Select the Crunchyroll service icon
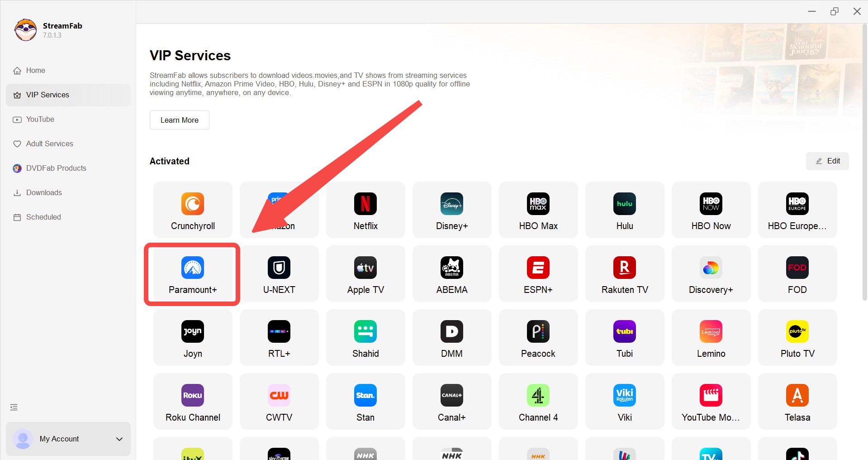 pos(192,210)
